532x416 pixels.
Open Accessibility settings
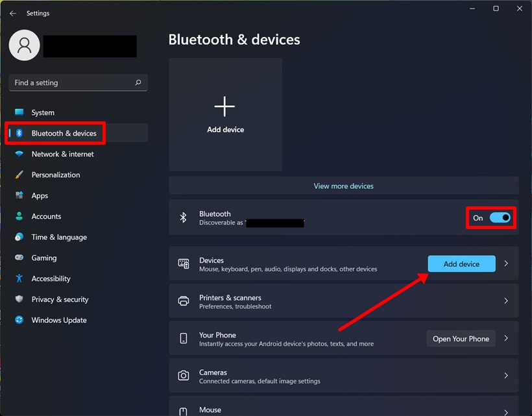click(79, 278)
